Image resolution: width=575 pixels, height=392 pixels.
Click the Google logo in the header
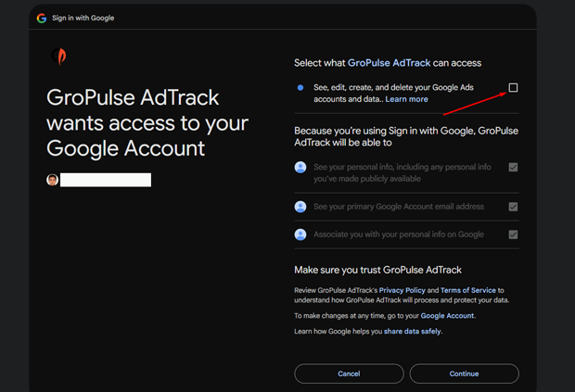[x=42, y=18]
